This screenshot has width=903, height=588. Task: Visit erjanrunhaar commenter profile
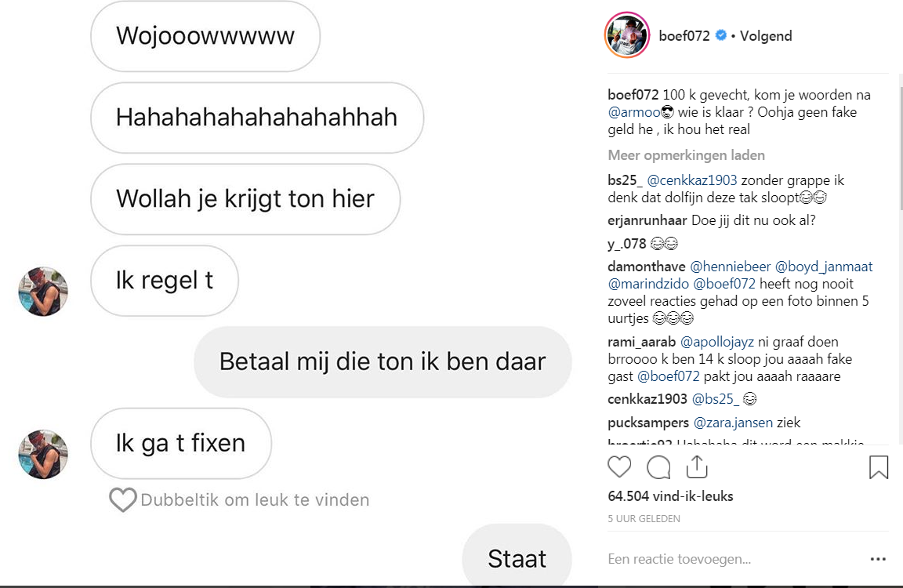[x=647, y=221]
